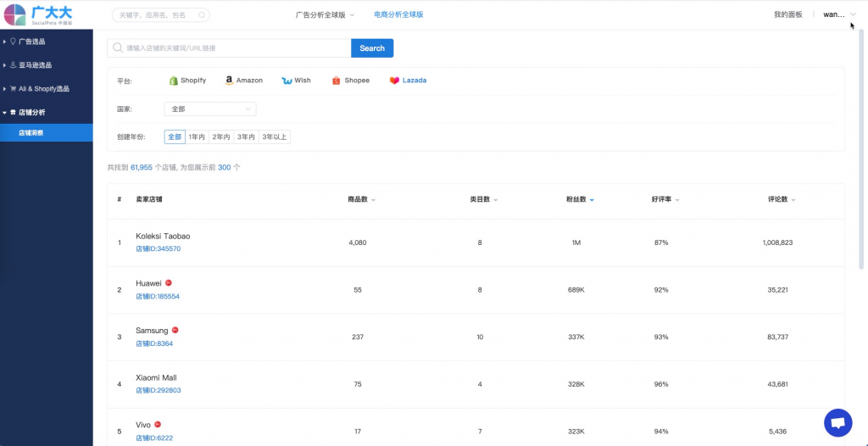Image resolution: width=868 pixels, height=446 pixels.
Task: Click the red badge beside Huawei
Action: point(169,282)
